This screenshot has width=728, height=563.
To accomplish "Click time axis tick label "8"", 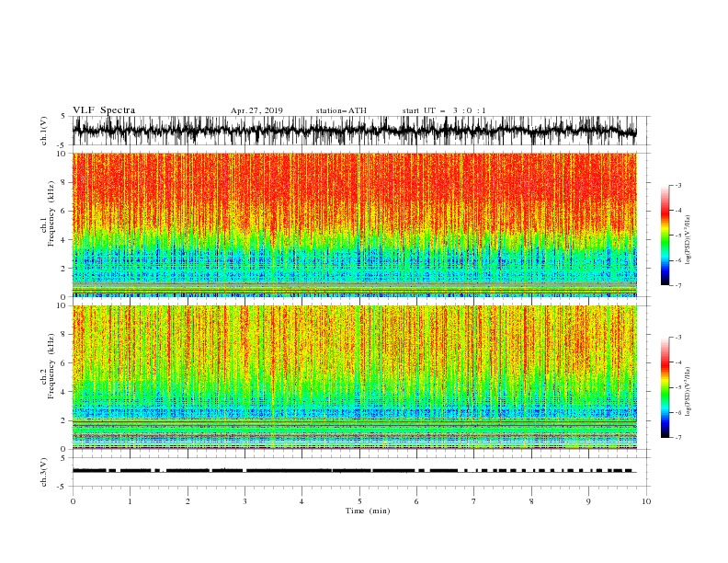I will [x=531, y=501].
